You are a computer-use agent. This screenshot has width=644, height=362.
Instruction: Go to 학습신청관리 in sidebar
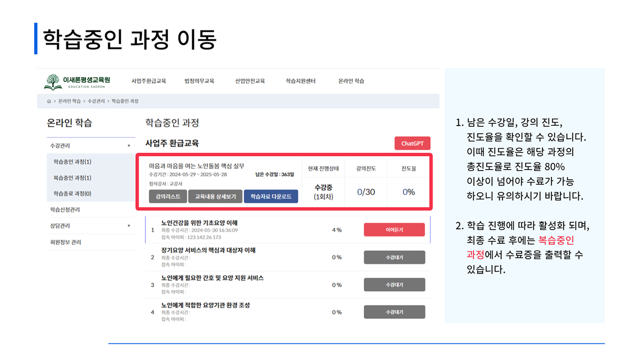(x=65, y=210)
